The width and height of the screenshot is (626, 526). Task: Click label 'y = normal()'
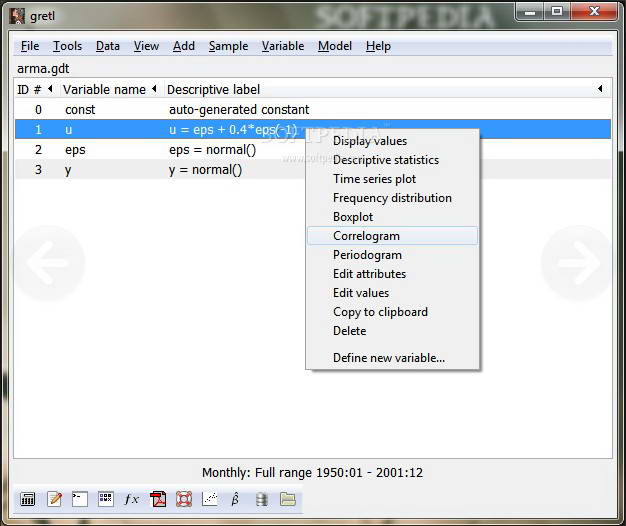pyautogui.click(x=205, y=170)
